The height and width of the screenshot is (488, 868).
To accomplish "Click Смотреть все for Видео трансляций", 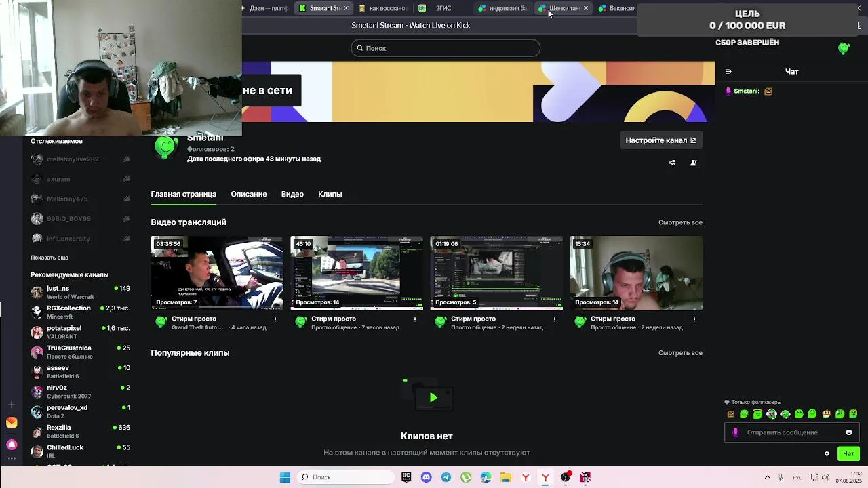I will [x=680, y=222].
